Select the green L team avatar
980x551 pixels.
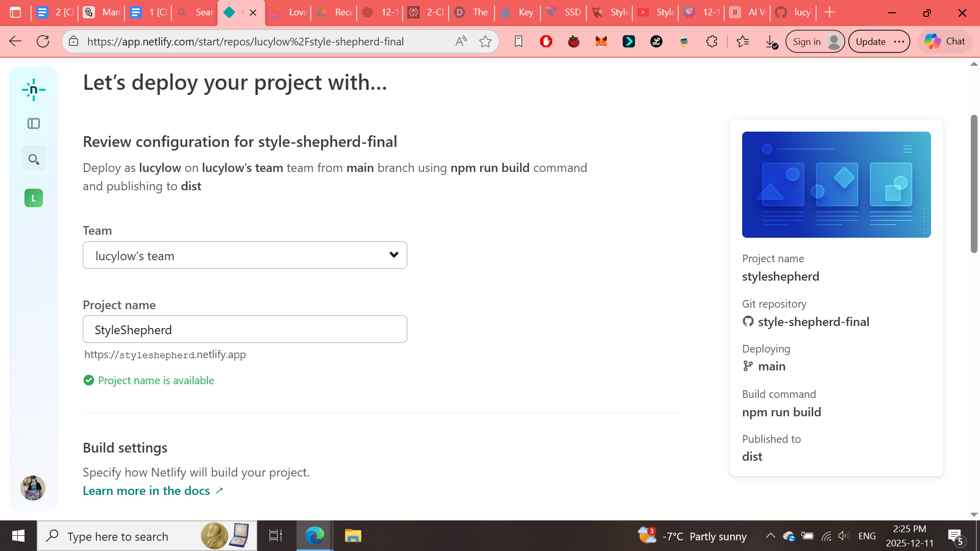click(34, 198)
